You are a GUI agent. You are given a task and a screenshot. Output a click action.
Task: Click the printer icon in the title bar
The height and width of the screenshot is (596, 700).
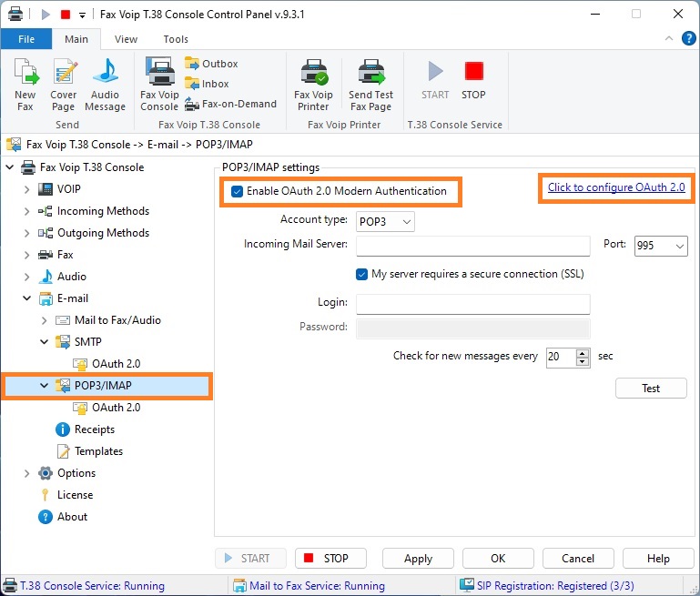[15, 15]
